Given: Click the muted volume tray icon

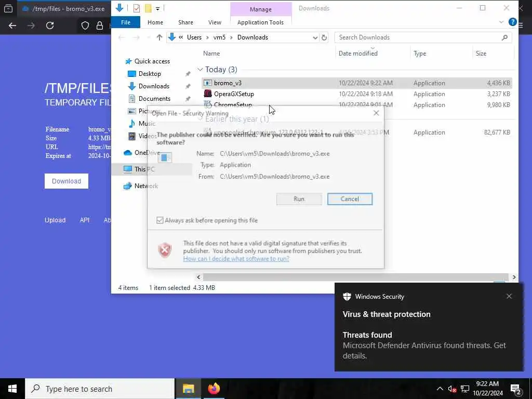Looking at the screenshot, I should [x=452, y=389].
